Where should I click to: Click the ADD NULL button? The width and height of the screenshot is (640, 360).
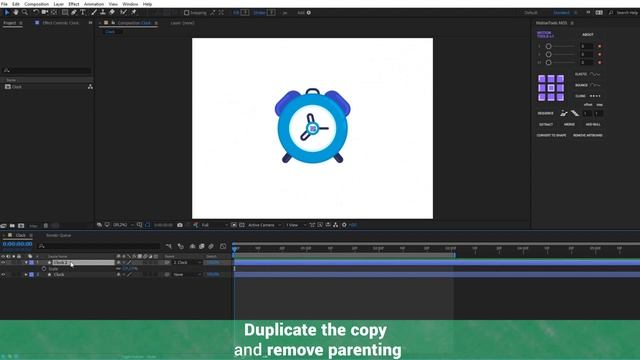(x=593, y=124)
